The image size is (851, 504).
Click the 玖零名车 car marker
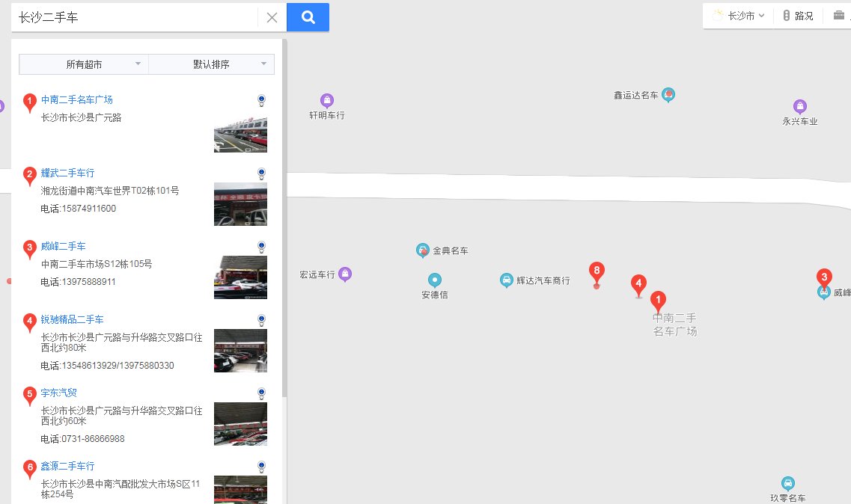[x=788, y=483]
